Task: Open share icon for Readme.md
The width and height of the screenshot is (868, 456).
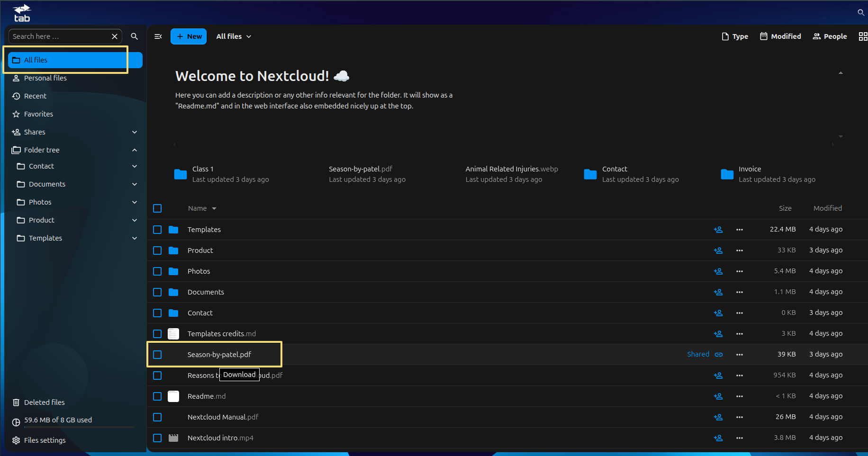Action: click(x=718, y=396)
